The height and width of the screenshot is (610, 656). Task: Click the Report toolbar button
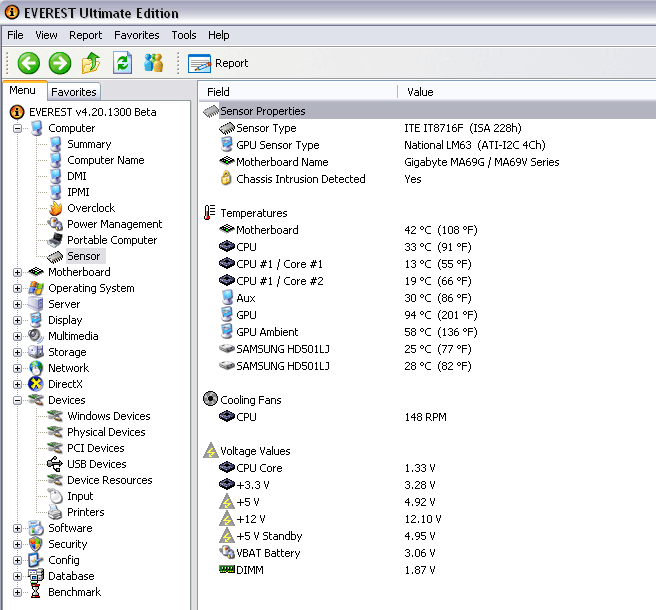coord(218,63)
